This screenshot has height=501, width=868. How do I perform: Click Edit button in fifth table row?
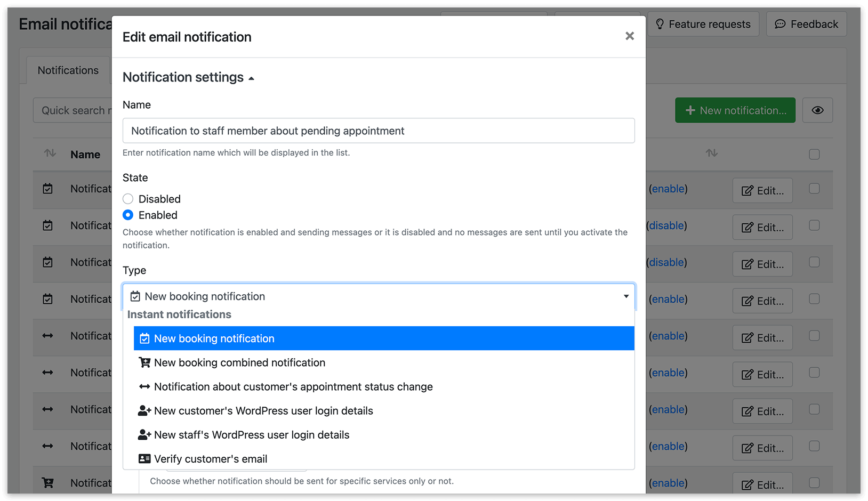[x=762, y=337]
